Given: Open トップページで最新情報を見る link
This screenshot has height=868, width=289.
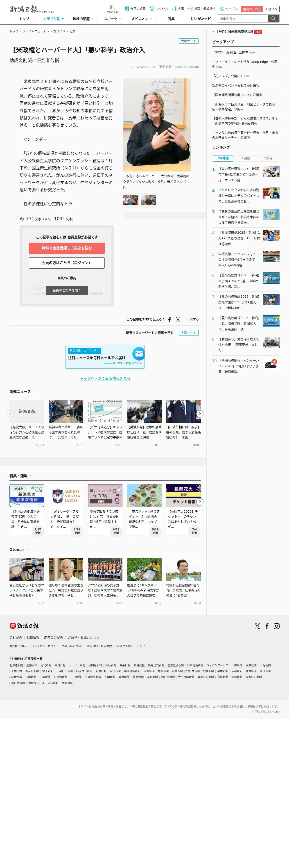Looking at the screenshot, I should pos(105,378).
